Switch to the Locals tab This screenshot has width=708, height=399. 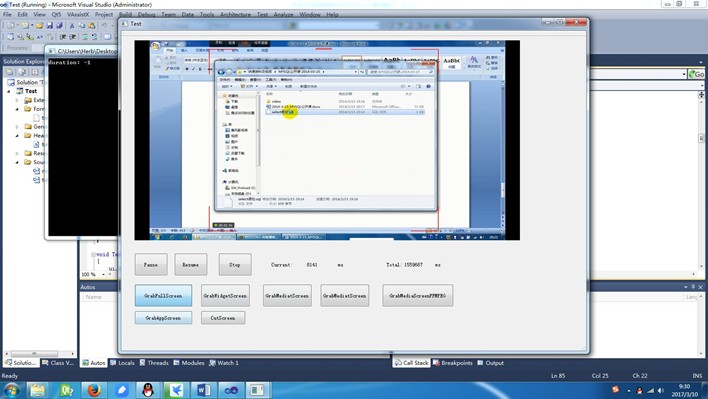(122, 363)
